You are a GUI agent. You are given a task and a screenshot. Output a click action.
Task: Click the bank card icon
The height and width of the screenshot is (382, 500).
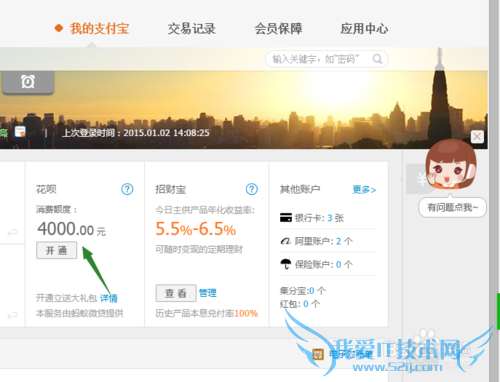click(286, 218)
